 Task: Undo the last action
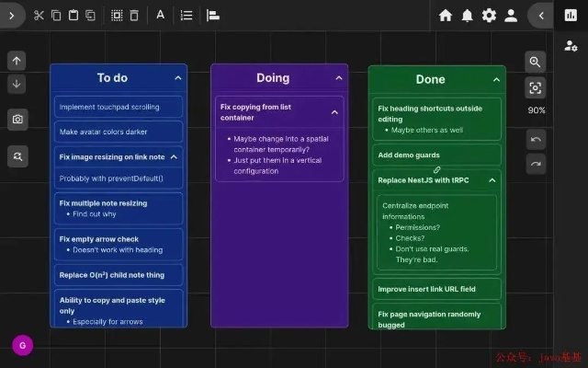[x=535, y=139]
